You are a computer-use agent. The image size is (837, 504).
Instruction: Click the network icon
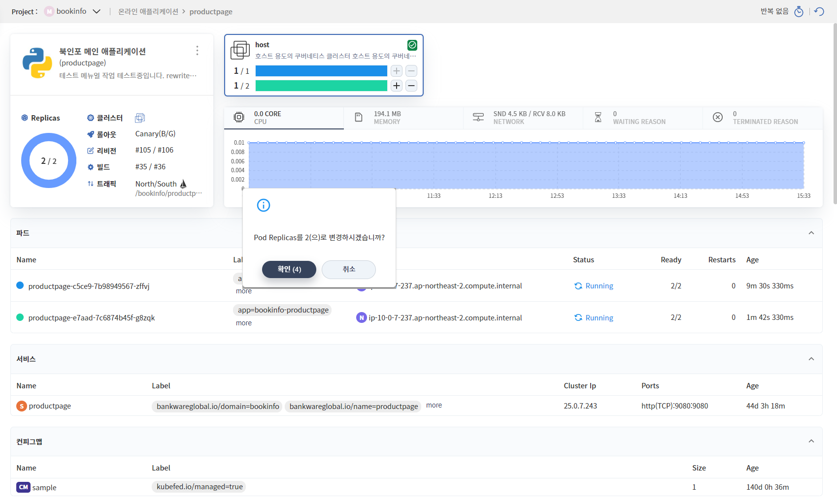click(x=478, y=117)
